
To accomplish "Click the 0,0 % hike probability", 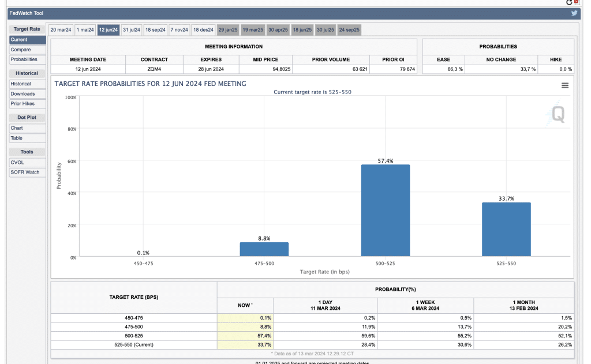I will [566, 69].
